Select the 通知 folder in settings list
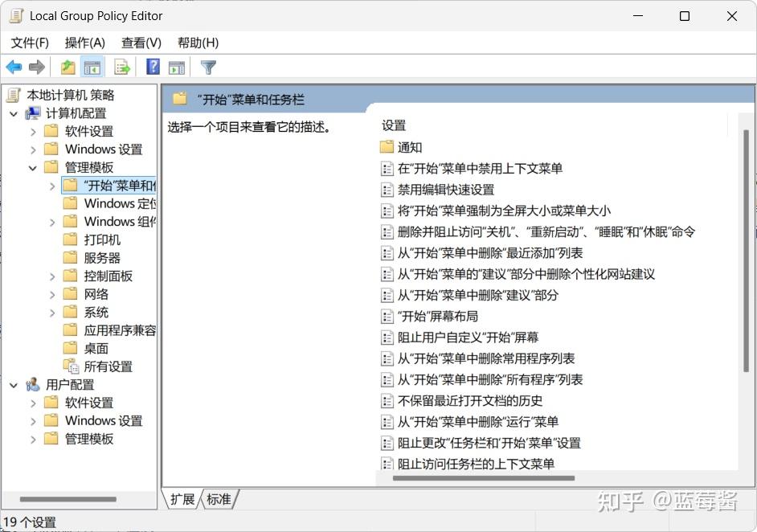 409,147
